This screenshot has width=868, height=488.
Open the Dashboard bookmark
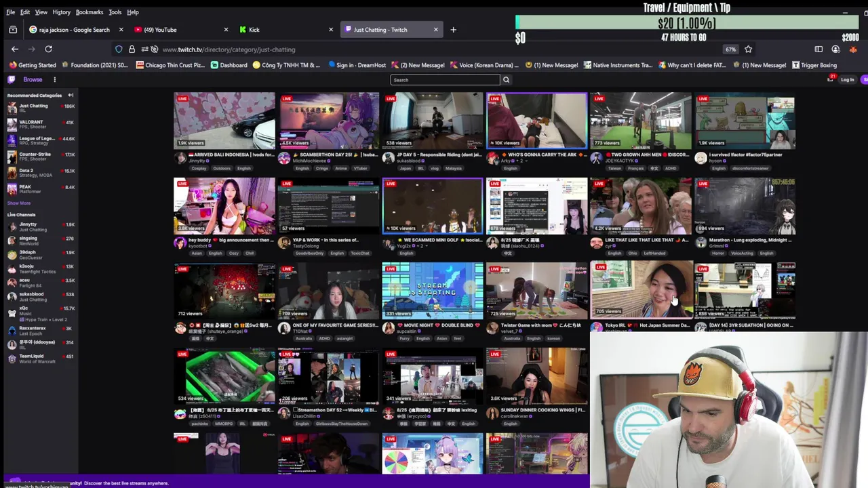pos(229,65)
